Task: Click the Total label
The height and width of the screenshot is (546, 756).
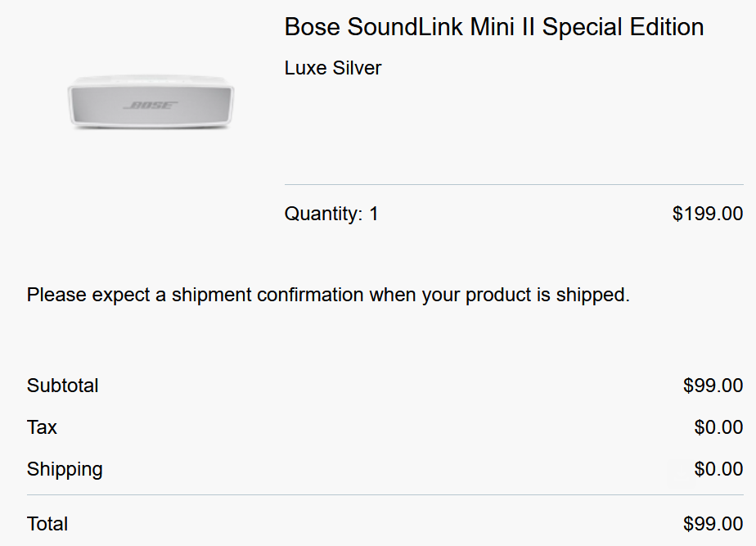Action: point(47,524)
